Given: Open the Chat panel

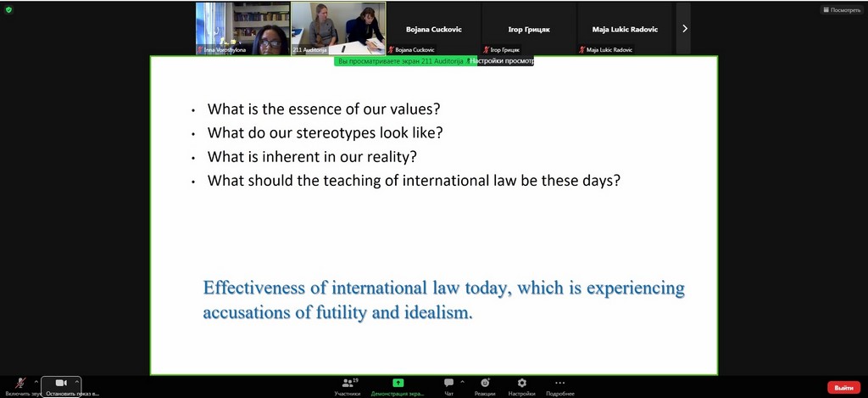Looking at the screenshot, I should pyautogui.click(x=448, y=386).
